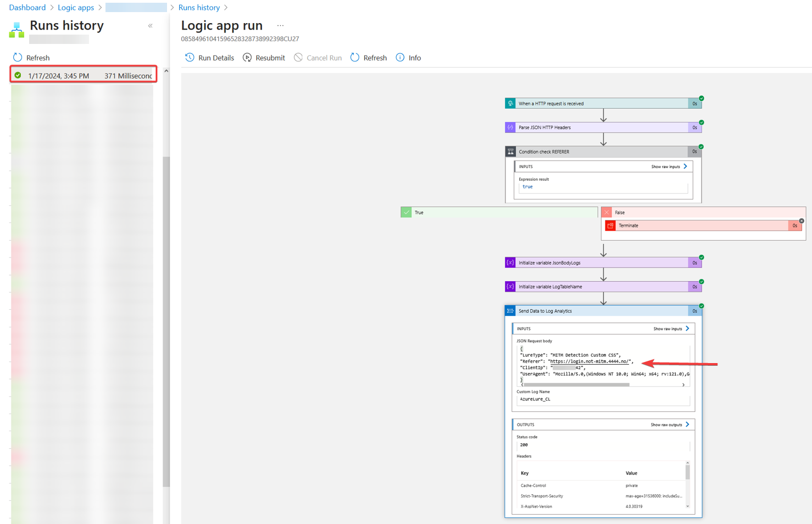Click the red Terminate action icon

[610, 225]
